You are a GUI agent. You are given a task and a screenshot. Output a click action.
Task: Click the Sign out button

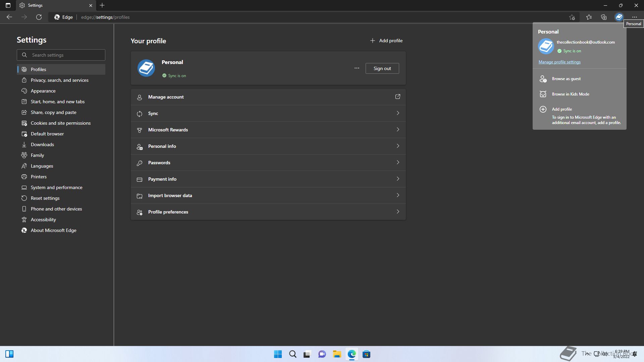(382, 68)
